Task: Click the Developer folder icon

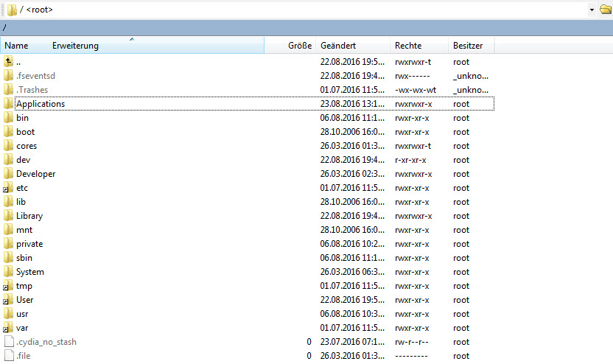Action: pyautogui.click(x=9, y=174)
